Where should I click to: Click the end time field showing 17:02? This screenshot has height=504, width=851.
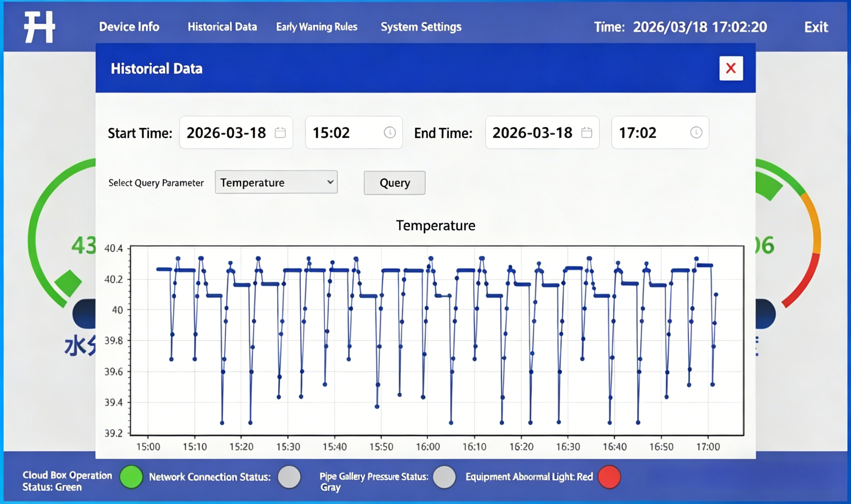tap(637, 132)
